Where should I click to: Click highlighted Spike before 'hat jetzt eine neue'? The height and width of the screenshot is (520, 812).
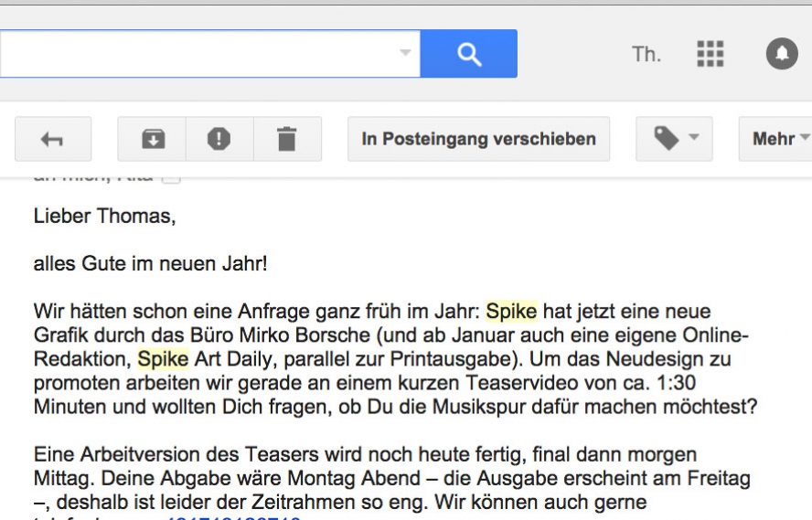tap(511, 312)
